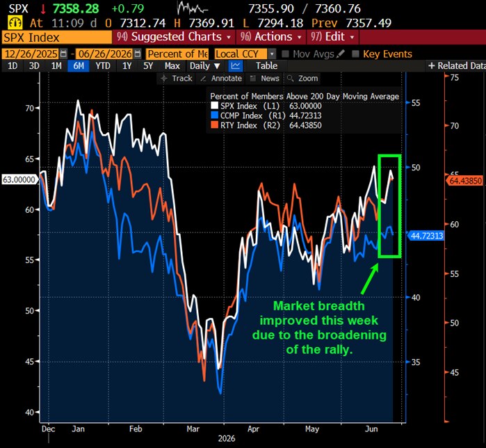Click the RTY Index (R2) legend label
Screen dimensions: 486x448
[x=250, y=125]
